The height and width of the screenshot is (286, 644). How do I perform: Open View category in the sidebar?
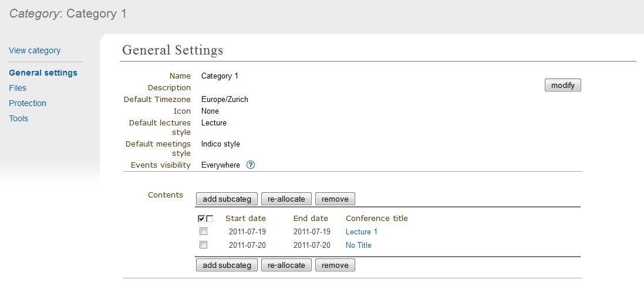35,50
